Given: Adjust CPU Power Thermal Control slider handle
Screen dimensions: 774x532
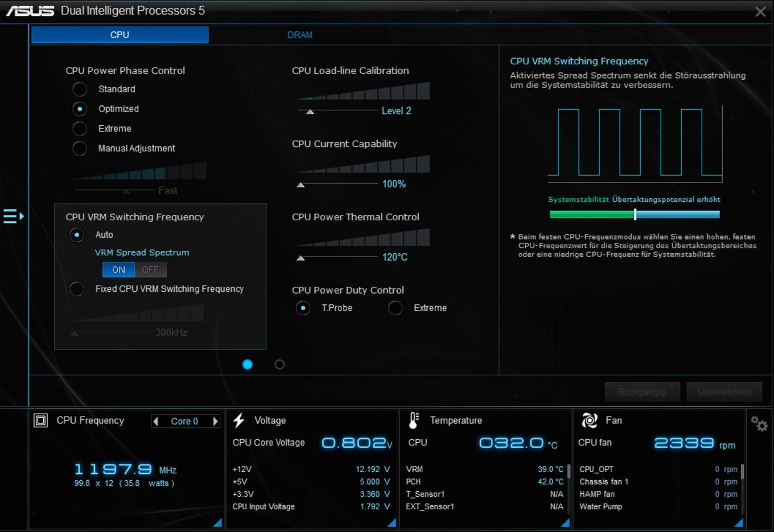Looking at the screenshot, I should [300, 258].
